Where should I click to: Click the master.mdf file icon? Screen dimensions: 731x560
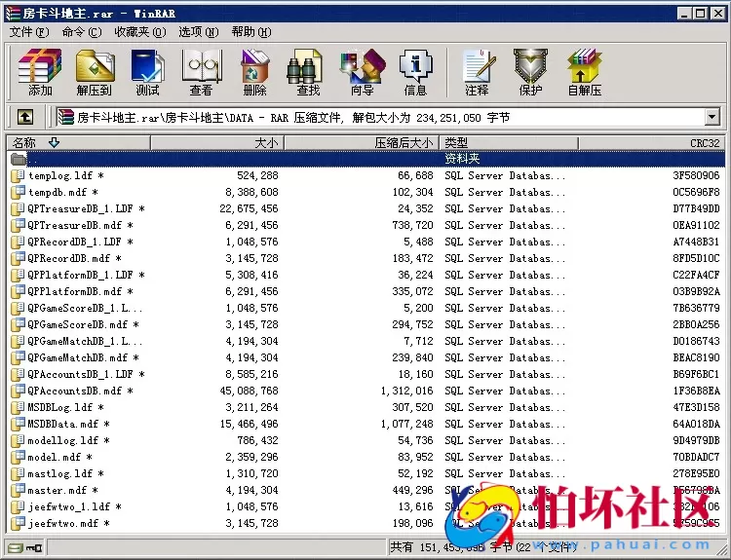click(x=18, y=490)
